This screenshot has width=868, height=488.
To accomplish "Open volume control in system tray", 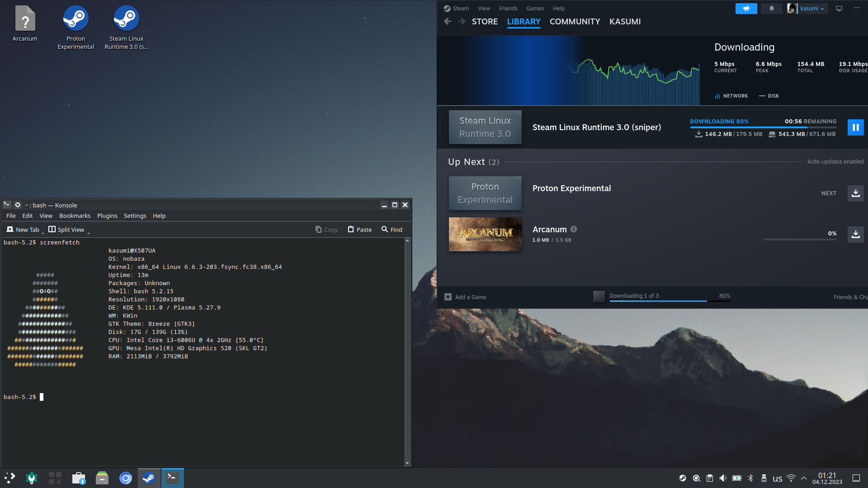I will tap(723, 478).
